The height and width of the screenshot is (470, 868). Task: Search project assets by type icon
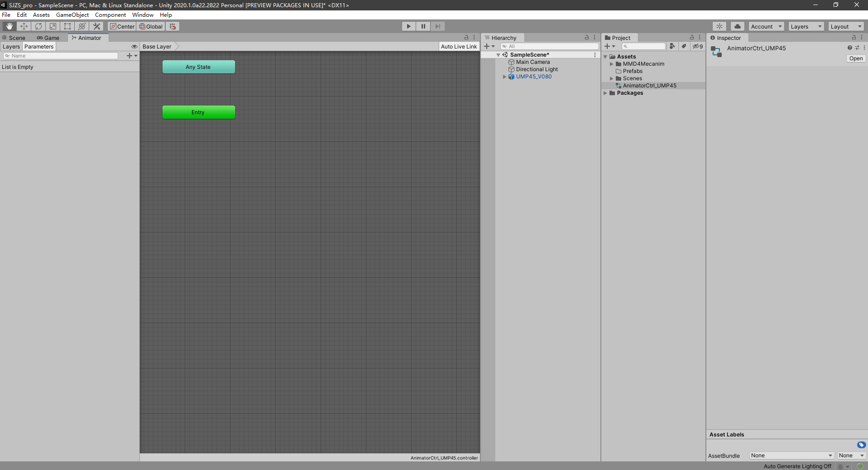[672, 46]
